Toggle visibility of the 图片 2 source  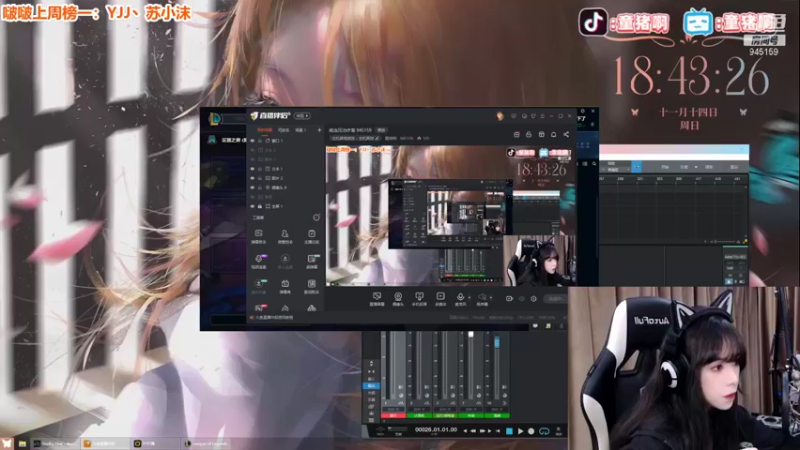(253, 178)
